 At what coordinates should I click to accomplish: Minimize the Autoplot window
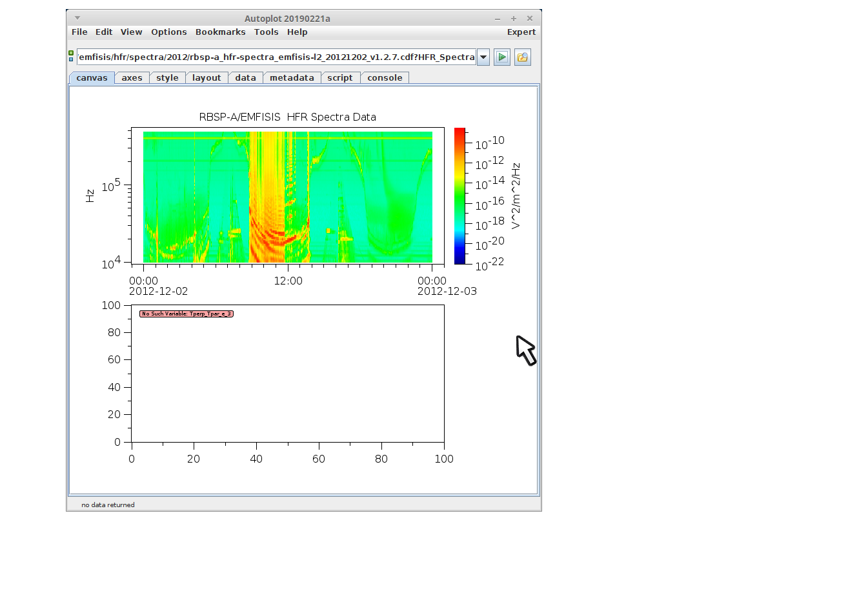pyautogui.click(x=498, y=19)
